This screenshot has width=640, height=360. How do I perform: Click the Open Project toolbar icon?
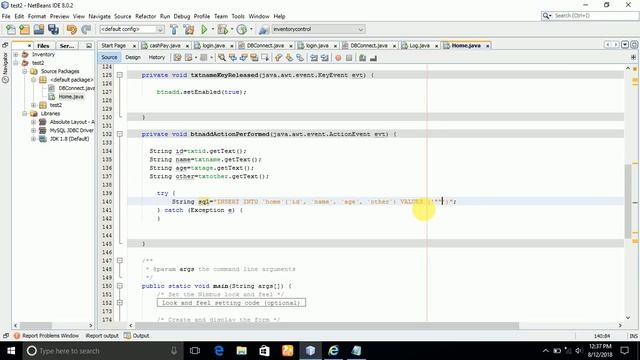click(x=39, y=29)
